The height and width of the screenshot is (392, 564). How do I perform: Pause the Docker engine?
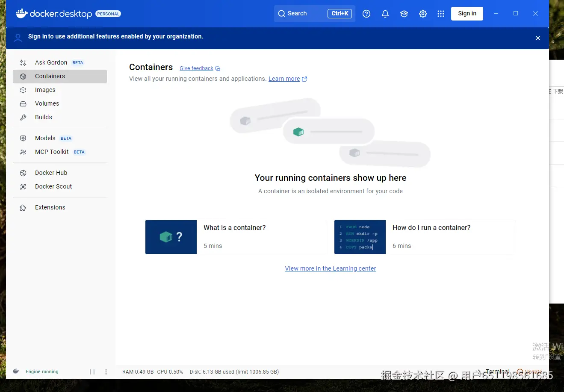(92, 372)
